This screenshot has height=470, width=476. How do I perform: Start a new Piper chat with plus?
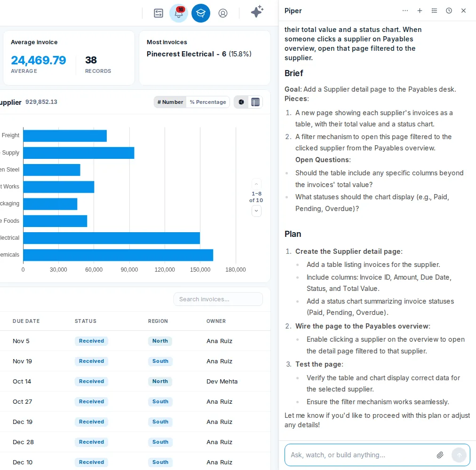click(420, 11)
